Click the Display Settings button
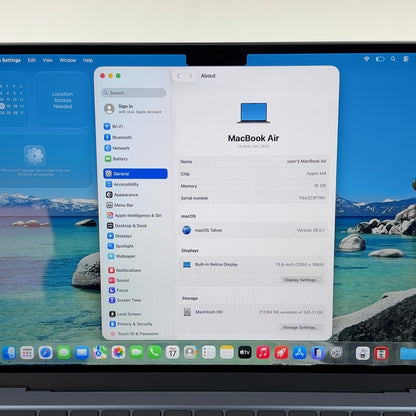The height and width of the screenshot is (416, 416). [x=302, y=280]
